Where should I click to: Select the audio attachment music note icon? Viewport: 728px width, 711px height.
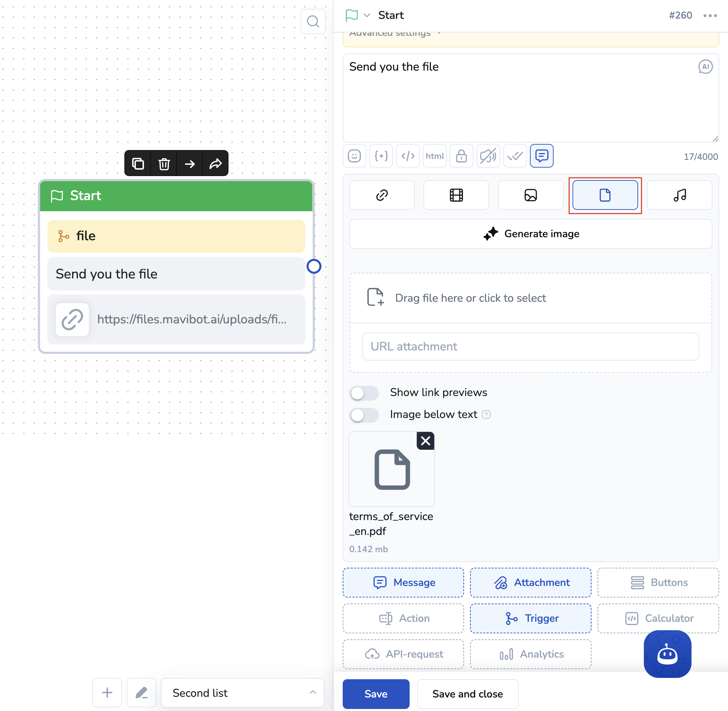[679, 195]
